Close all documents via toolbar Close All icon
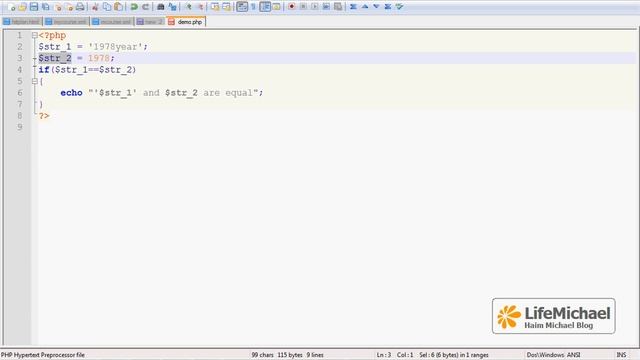 click(x=69, y=7)
